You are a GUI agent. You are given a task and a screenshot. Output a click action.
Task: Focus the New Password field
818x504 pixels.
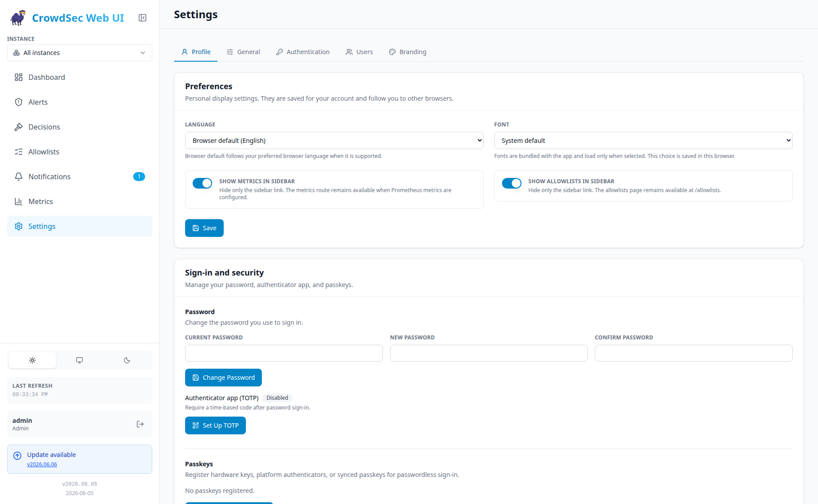point(489,353)
